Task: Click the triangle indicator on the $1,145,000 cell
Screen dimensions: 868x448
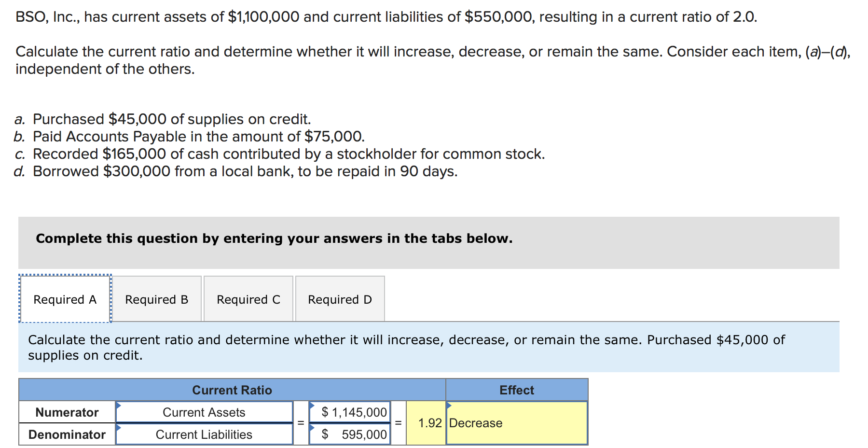Action: [313, 406]
